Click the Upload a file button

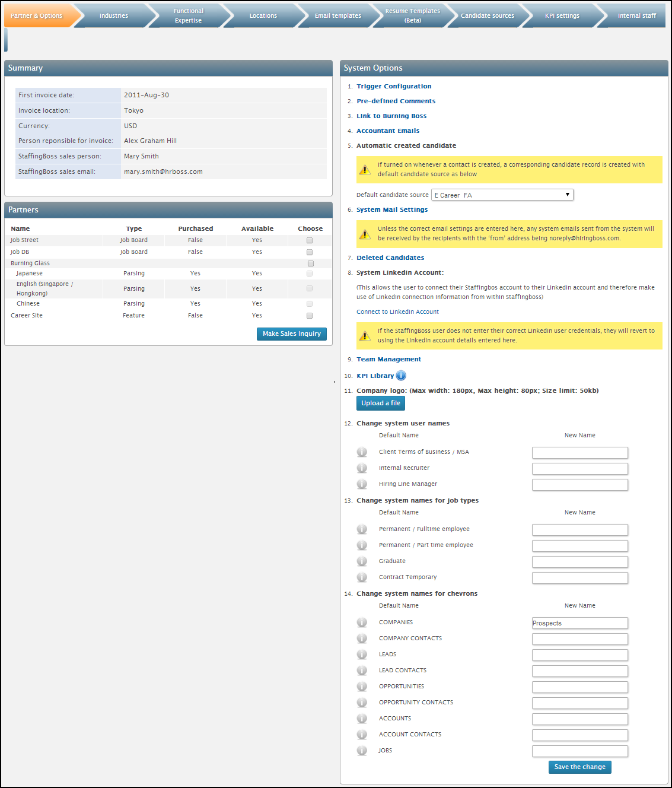[381, 403]
